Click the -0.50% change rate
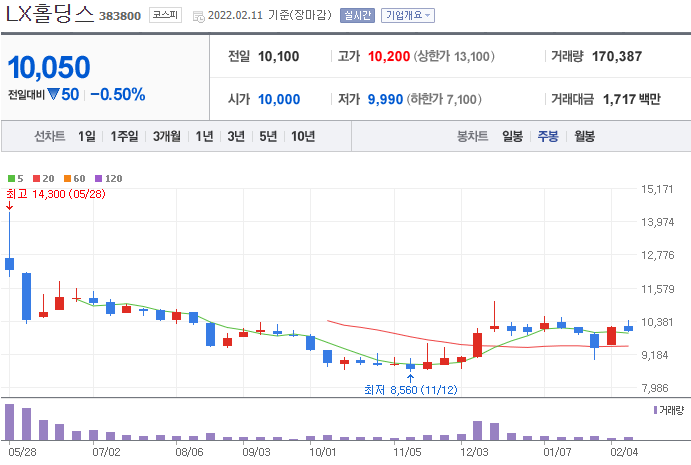 coord(118,94)
